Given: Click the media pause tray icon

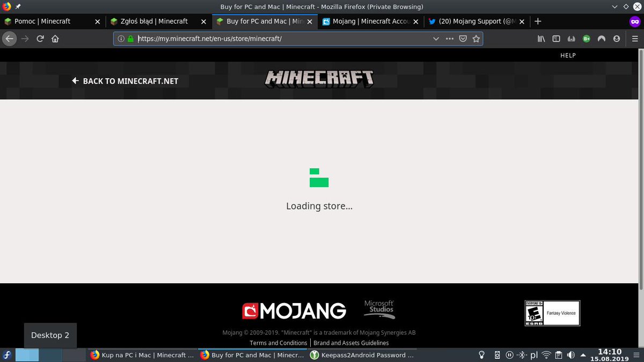Looking at the screenshot, I should point(510,355).
